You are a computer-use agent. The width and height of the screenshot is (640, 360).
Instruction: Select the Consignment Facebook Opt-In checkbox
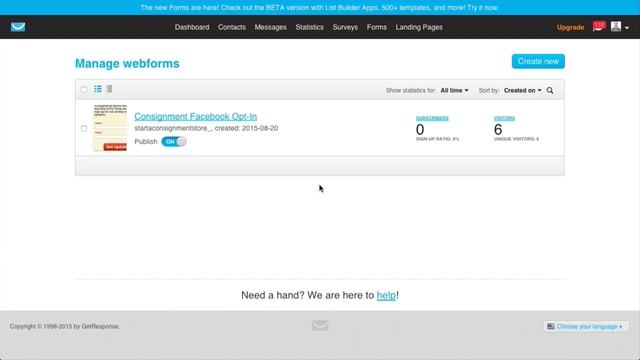pyautogui.click(x=84, y=129)
